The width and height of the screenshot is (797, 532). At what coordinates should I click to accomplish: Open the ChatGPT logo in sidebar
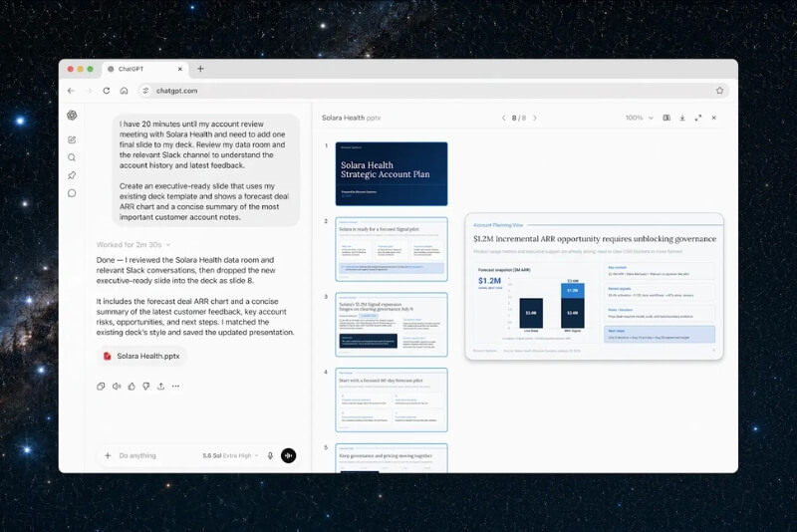72,116
